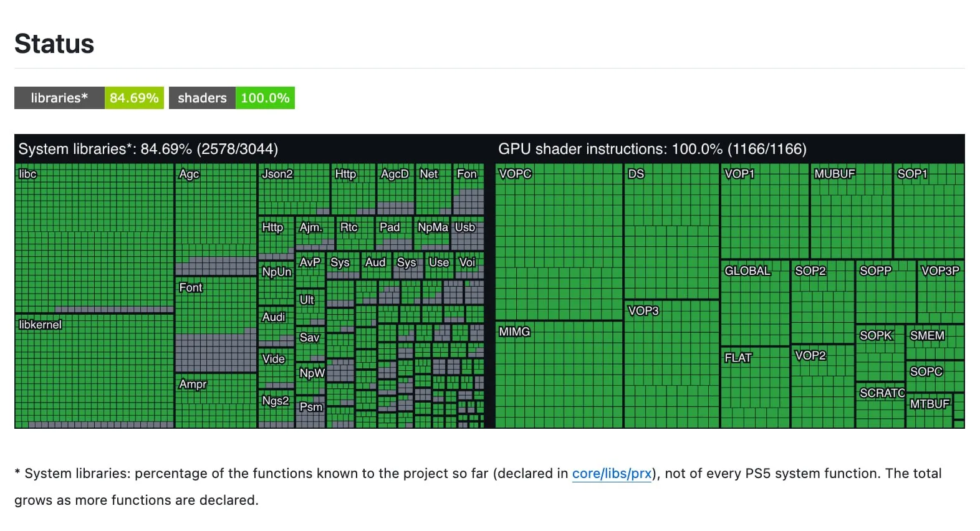The width and height of the screenshot is (980, 531).
Task: Select the Ampr library block
Action: [216, 401]
